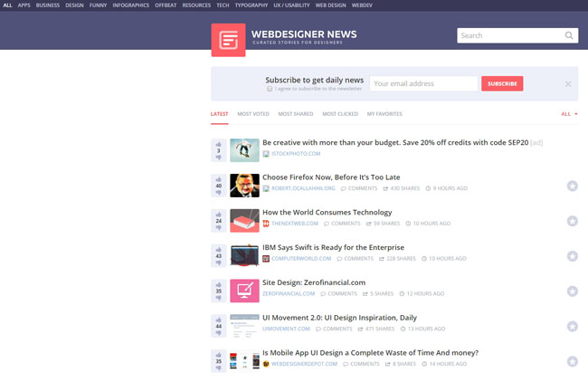This screenshot has height=382, width=588.
Task: Downvote UI Movement 2.0 story
Action: [219, 332]
